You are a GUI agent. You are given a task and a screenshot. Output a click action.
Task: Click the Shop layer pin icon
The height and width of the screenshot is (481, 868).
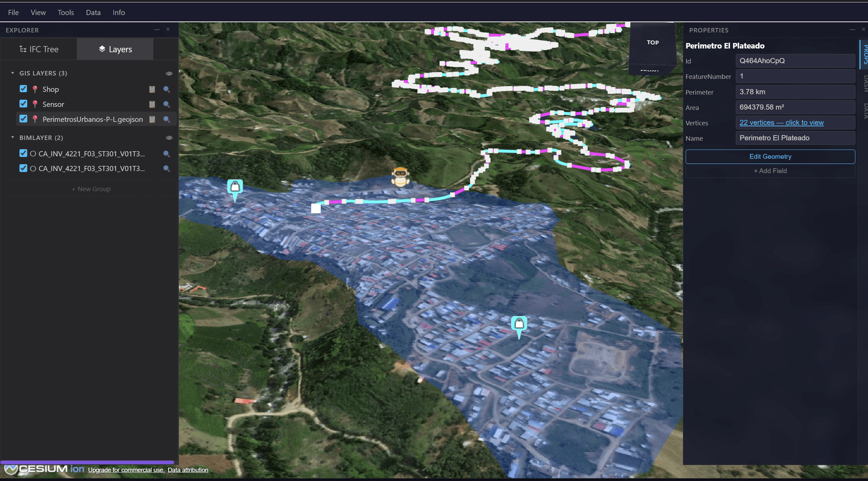point(35,89)
